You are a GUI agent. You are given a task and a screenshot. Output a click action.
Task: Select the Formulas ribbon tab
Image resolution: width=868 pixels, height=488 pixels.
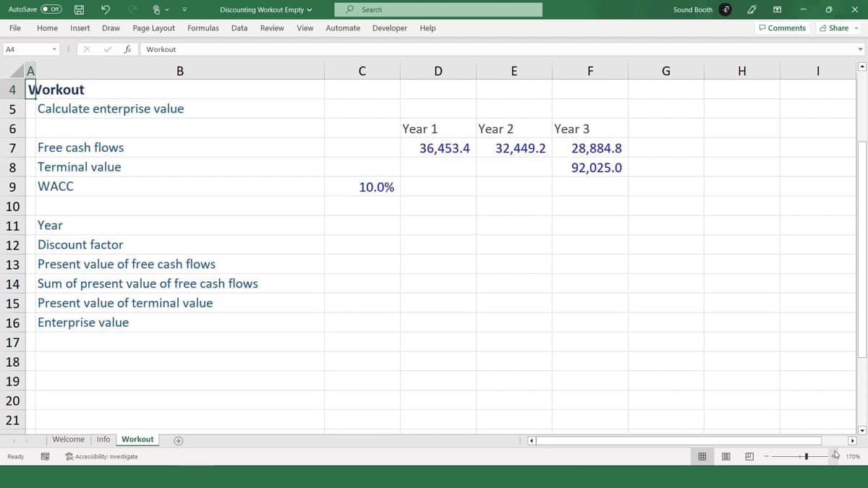click(x=203, y=28)
